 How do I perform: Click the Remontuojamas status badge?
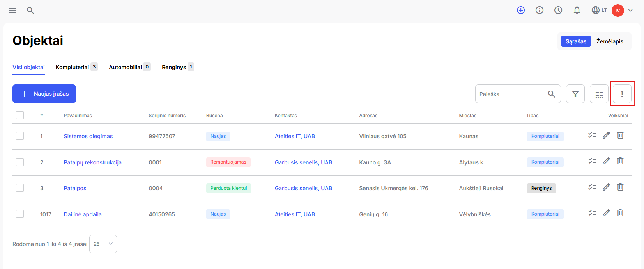click(x=228, y=162)
